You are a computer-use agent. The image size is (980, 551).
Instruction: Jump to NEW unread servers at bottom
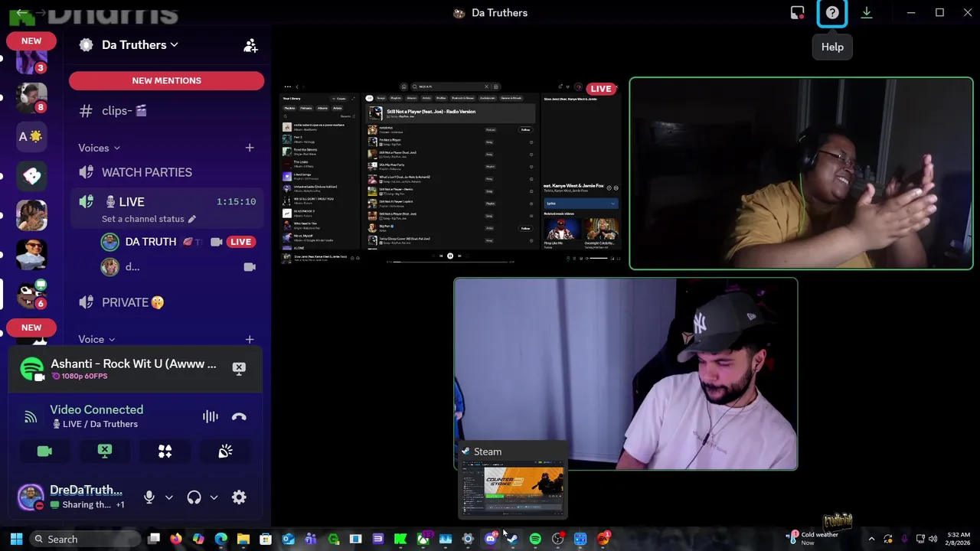coord(31,328)
